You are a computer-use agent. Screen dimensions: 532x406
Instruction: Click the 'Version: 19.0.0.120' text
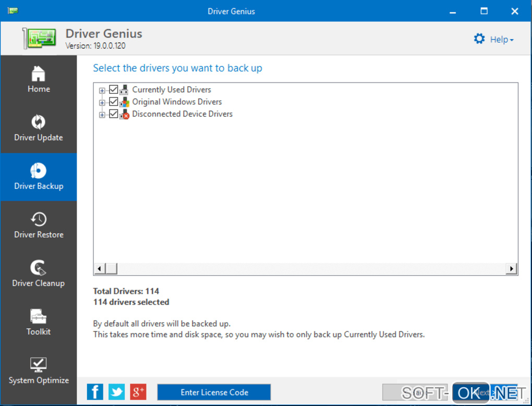[95, 46]
